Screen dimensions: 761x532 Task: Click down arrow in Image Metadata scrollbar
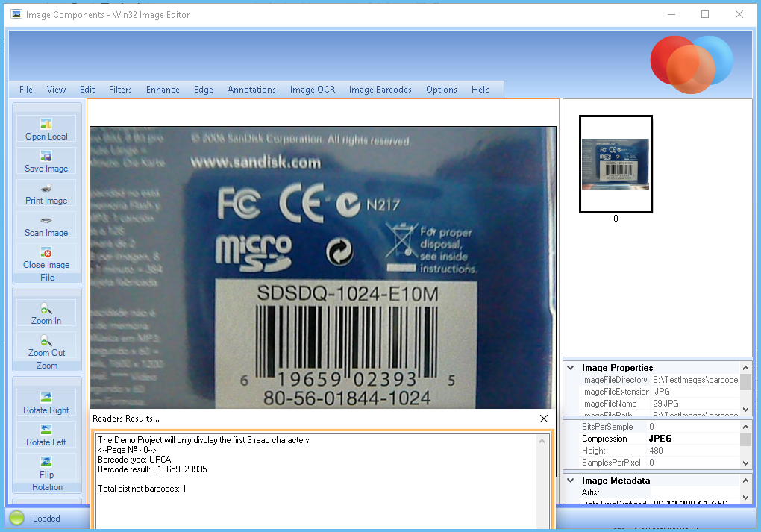(x=745, y=498)
